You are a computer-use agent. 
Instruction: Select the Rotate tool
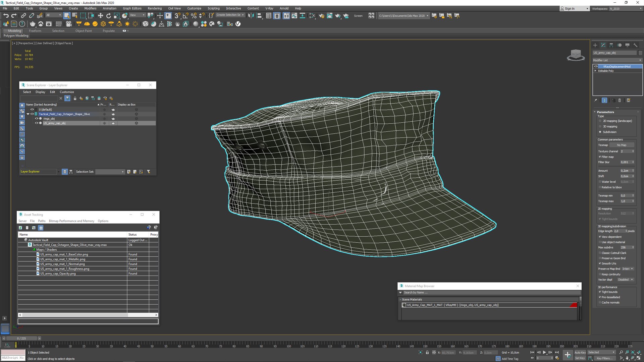[x=108, y=15]
